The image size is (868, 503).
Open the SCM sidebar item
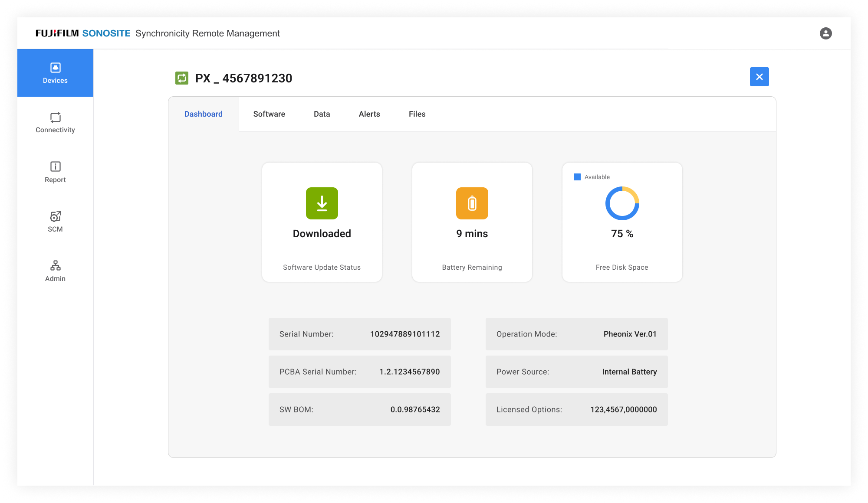pyautogui.click(x=55, y=216)
